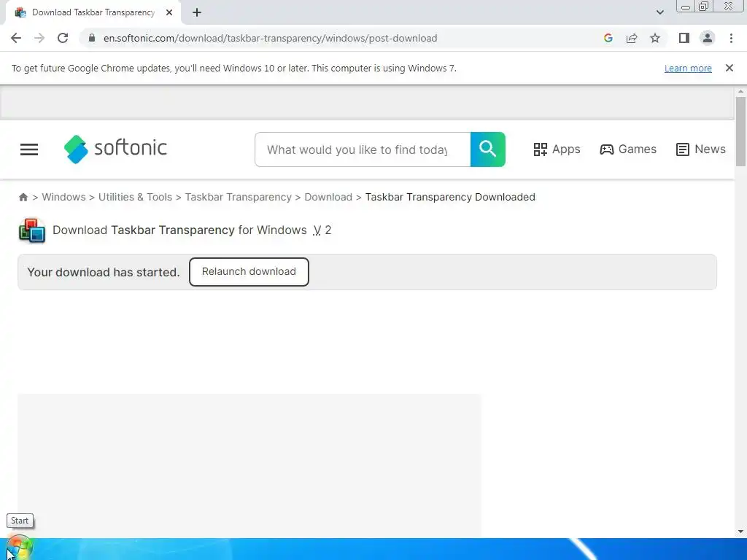The width and height of the screenshot is (747, 560).
Task: View site information via lock icon
Action: click(x=92, y=38)
